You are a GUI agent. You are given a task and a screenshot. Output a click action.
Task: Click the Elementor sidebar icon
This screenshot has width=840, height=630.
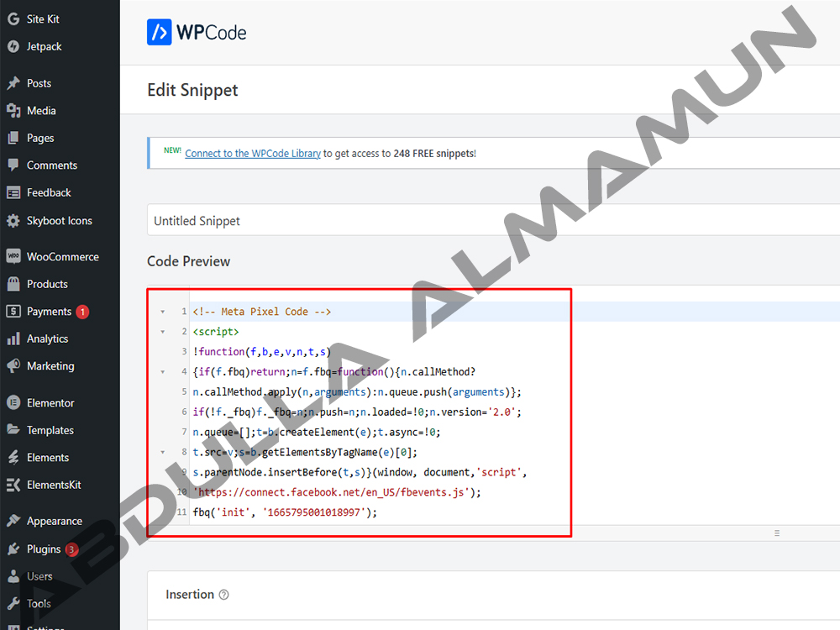point(13,403)
